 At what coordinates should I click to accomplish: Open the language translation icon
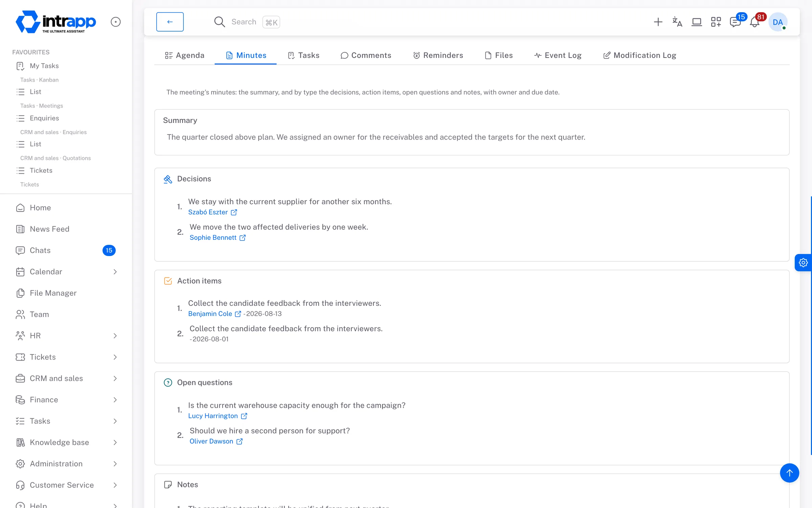tap(677, 22)
